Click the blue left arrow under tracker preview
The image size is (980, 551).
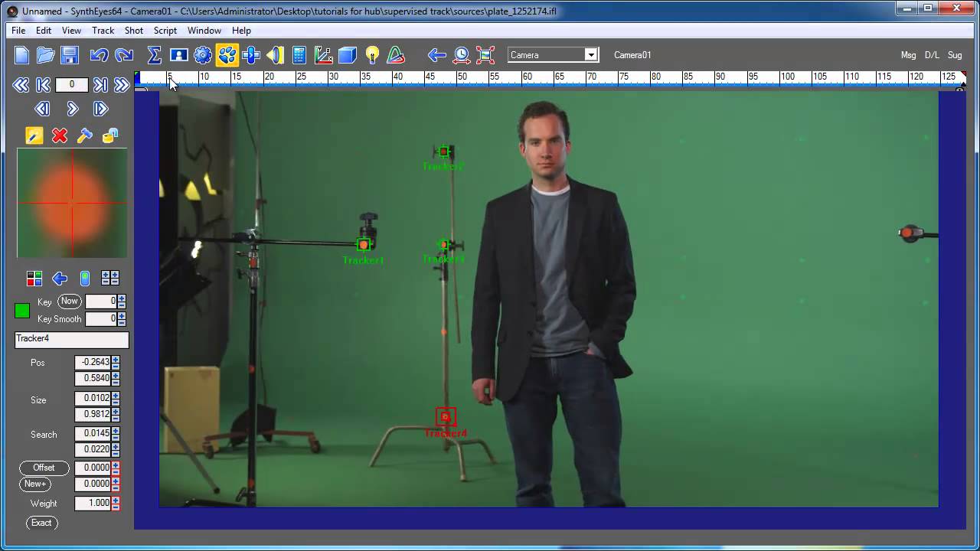60,279
